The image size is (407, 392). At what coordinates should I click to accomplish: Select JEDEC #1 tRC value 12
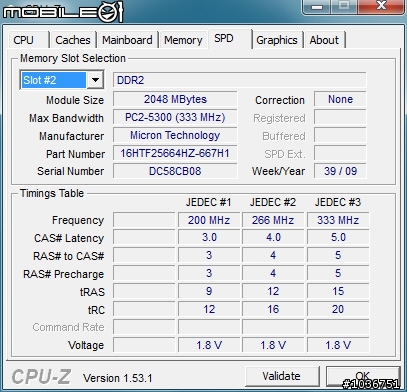coord(209,309)
